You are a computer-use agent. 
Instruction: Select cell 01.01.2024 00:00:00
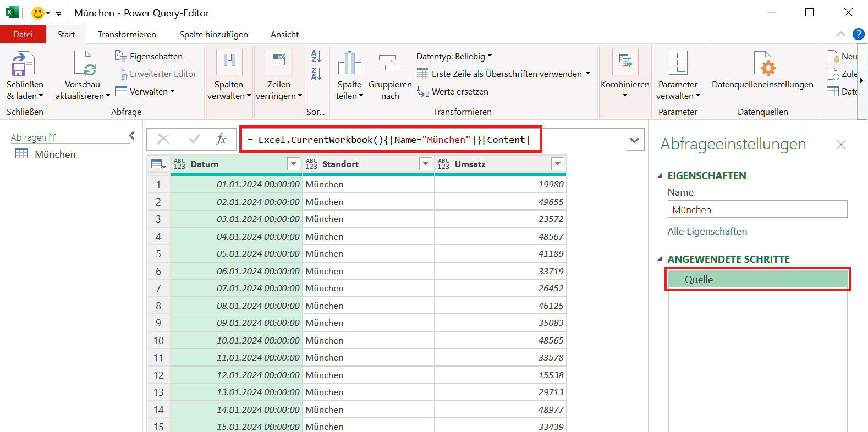pyautogui.click(x=237, y=185)
